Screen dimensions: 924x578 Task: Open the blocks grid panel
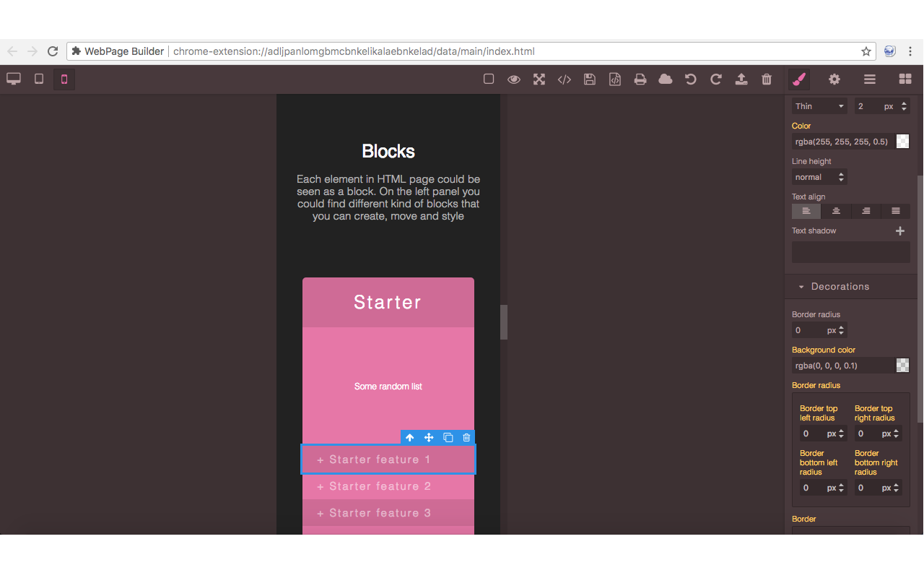(905, 79)
